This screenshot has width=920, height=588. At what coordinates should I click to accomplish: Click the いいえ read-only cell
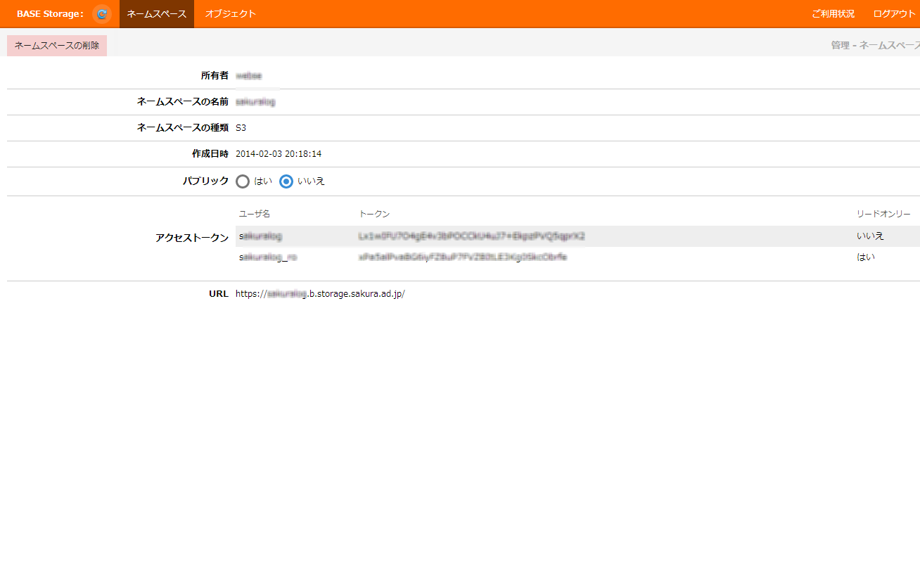[870, 236]
